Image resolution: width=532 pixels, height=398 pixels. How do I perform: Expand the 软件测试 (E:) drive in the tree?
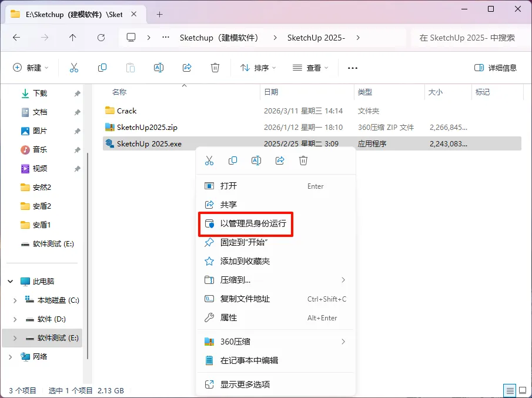(15, 338)
